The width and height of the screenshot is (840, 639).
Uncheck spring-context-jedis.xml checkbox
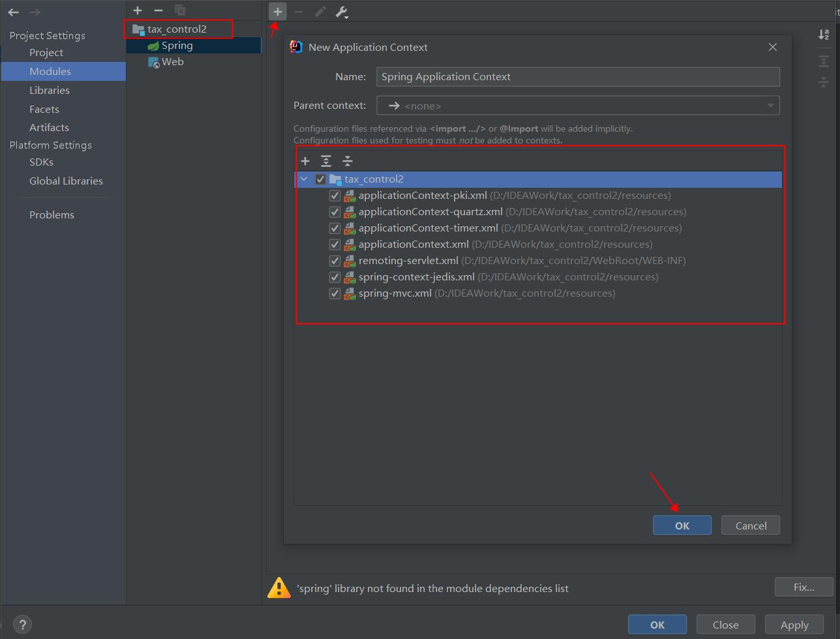335,277
